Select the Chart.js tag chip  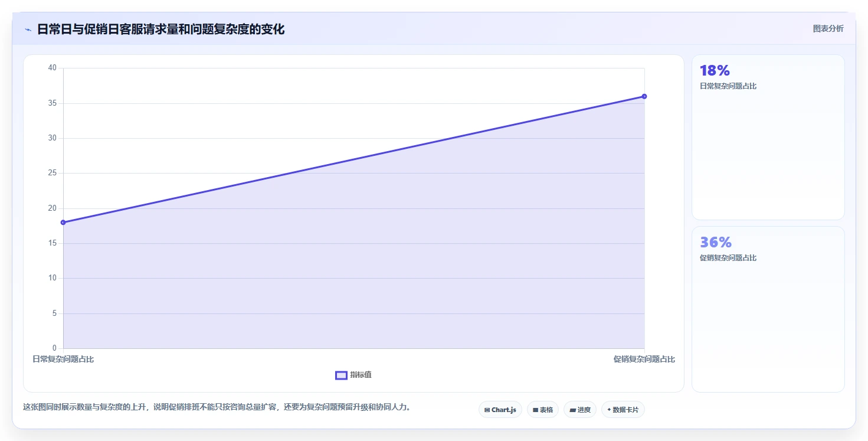500,410
